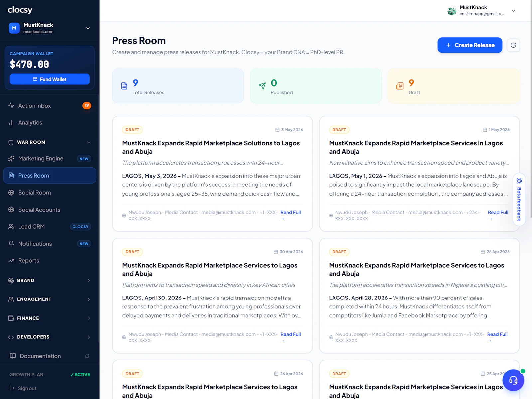Click the Draft stat card
The height and width of the screenshot is (399, 532).
(x=454, y=86)
